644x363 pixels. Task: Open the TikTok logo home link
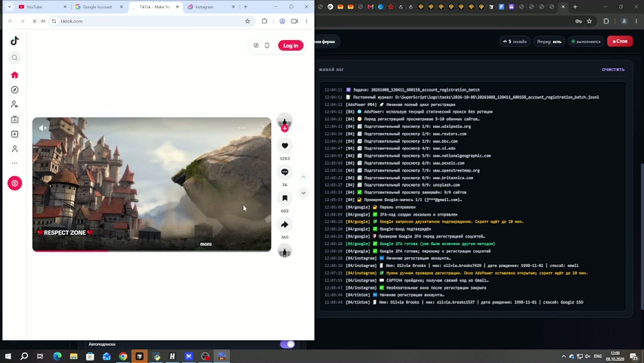coord(15,40)
